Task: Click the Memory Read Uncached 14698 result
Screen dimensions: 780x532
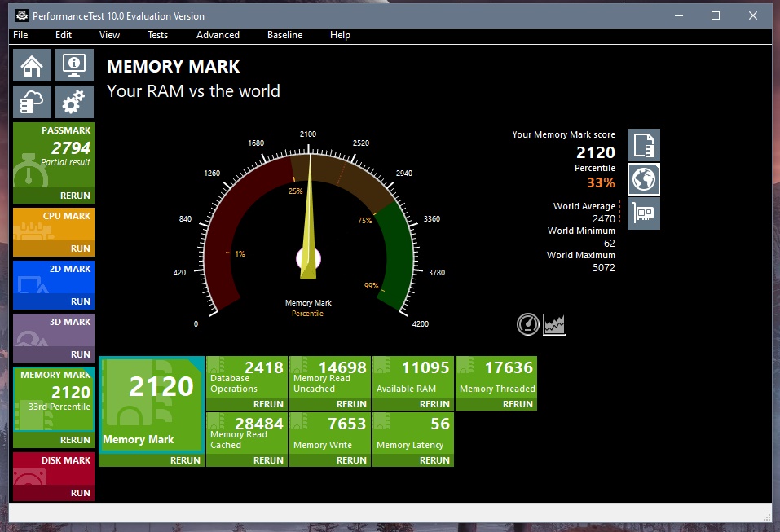Action: (330, 377)
